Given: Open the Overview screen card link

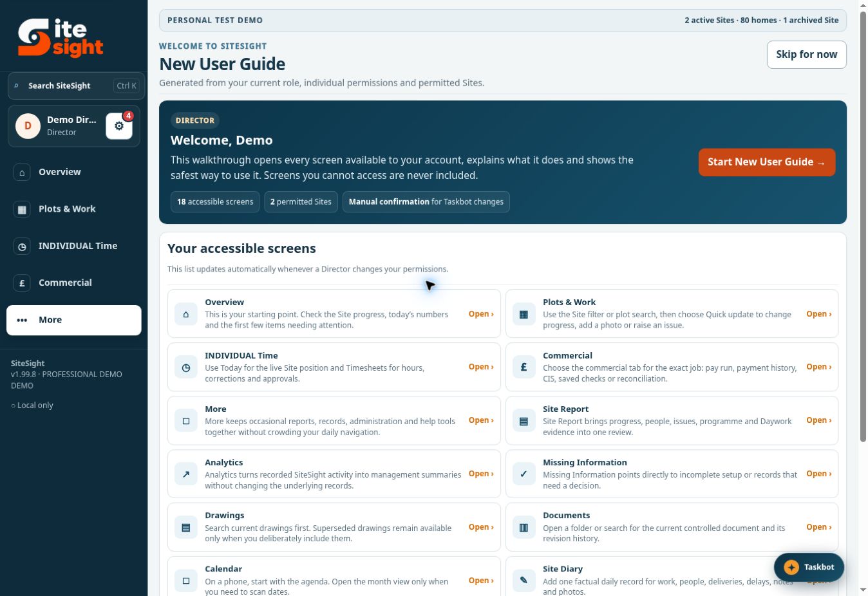Looking at the screenshot, I should (x=481, y=314).
